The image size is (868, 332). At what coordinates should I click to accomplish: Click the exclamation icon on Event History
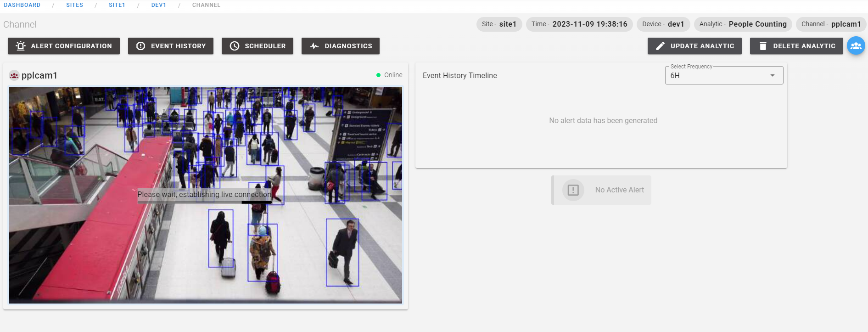pyautogui.click(x=141, y=46)
